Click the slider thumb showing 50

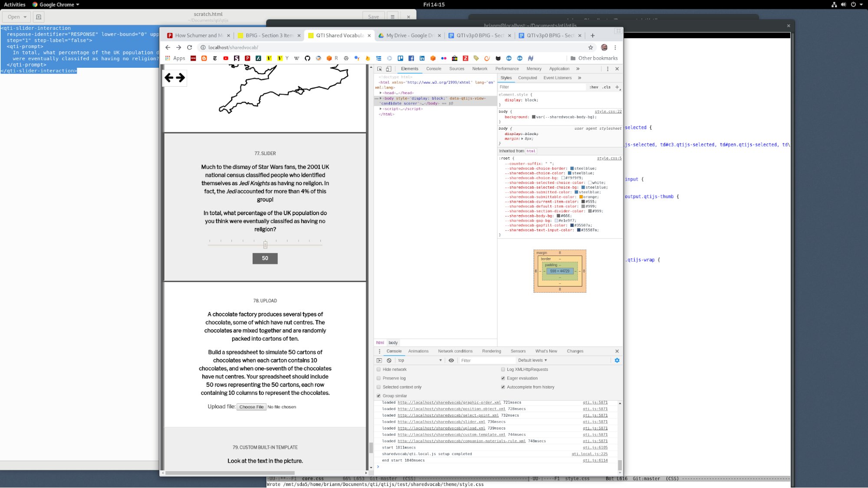coord(265,245)
